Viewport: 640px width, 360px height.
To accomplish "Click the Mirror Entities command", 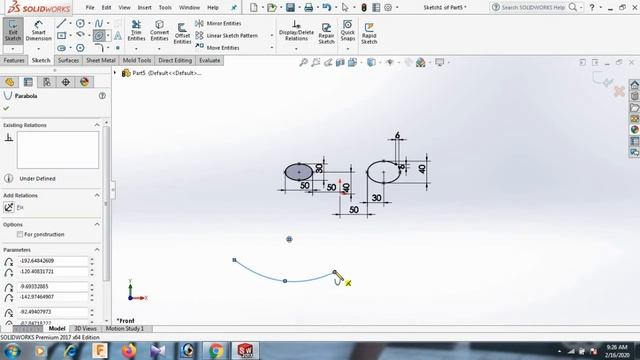I will pyautogui.click(x=218, y=23).
